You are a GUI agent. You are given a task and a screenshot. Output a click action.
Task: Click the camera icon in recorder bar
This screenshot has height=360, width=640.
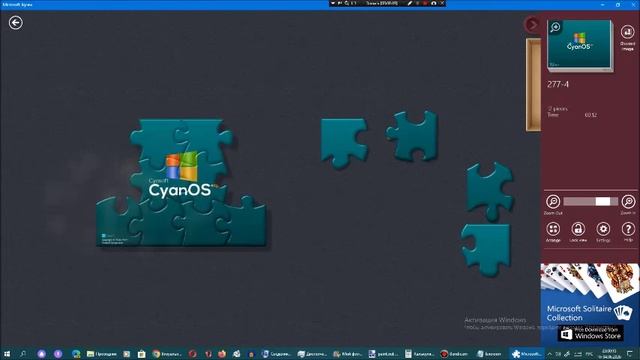[x=434, y=3]
